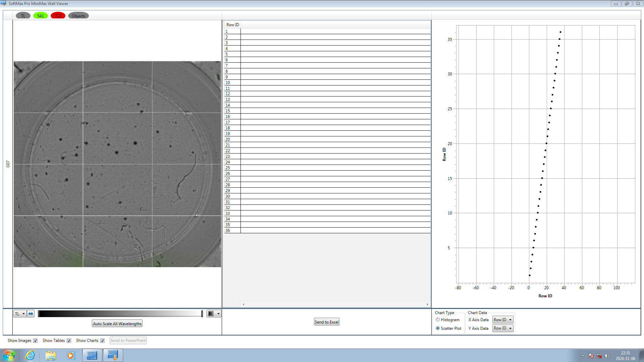The image size is (644, 362).
Task: Open X Axis Data Row ID dropdown
Action: pos(503,320)
